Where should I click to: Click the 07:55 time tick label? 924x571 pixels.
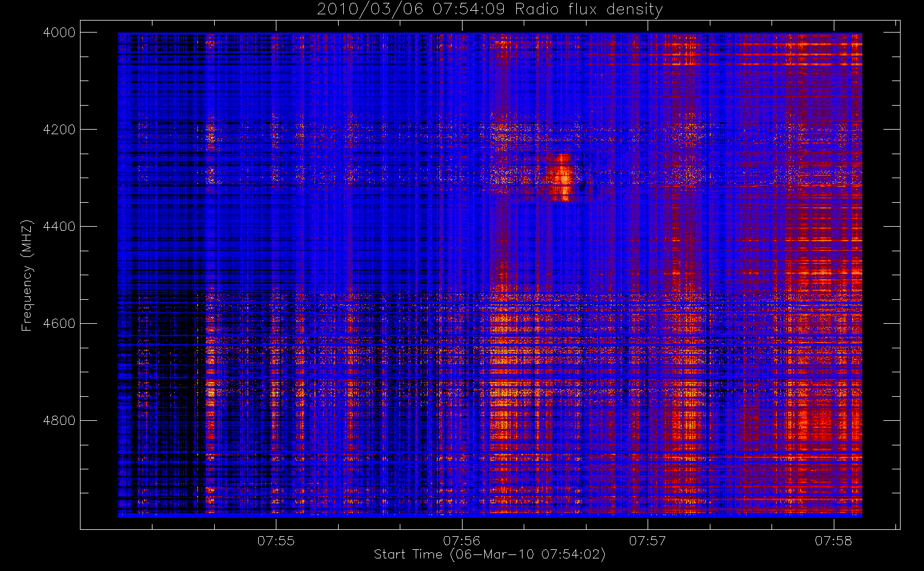(276, 541)
